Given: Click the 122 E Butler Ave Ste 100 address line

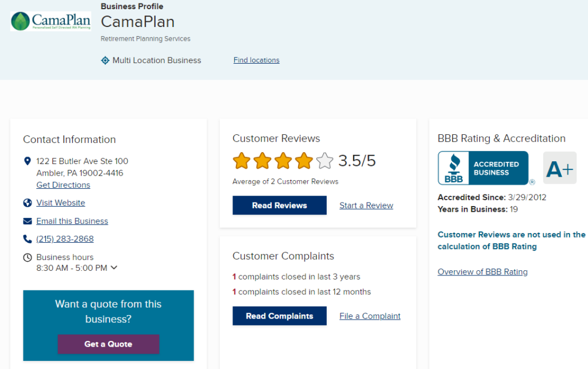Looking at the screenshot, I should coord(82,161).
